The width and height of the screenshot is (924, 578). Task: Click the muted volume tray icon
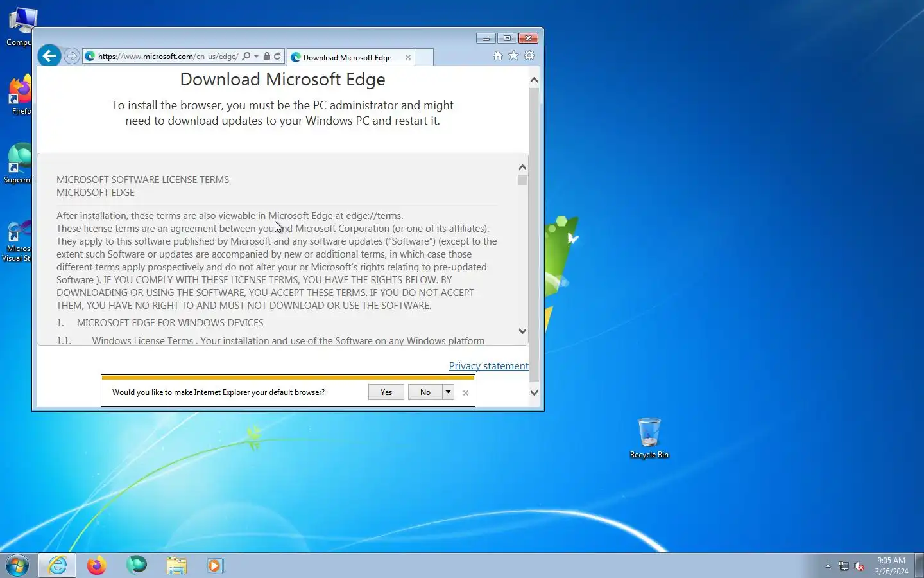click(860, 566)
